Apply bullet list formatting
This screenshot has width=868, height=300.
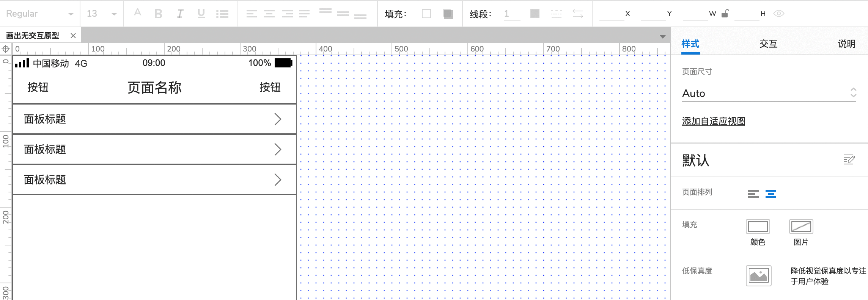pos(222,14)
